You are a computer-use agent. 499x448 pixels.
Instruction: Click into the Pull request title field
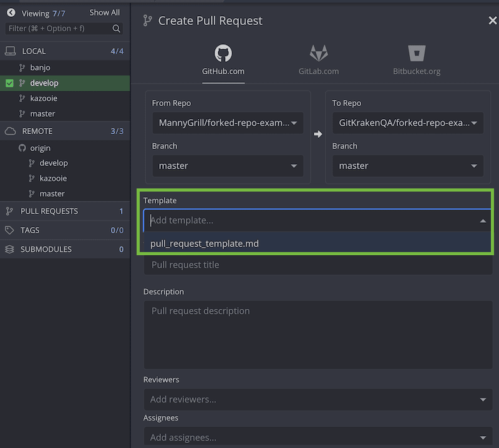(x=317, y=265)
